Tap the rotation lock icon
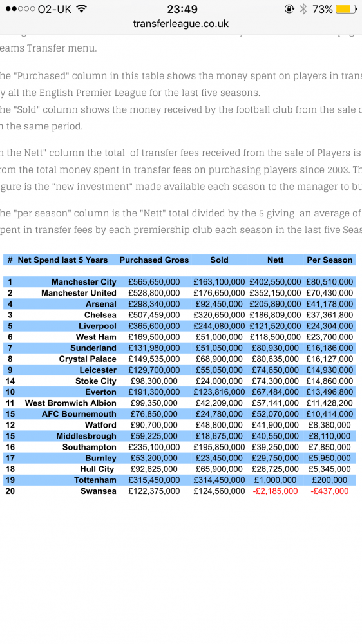Screen dimensions: 362x644 [x=289, y=9]
